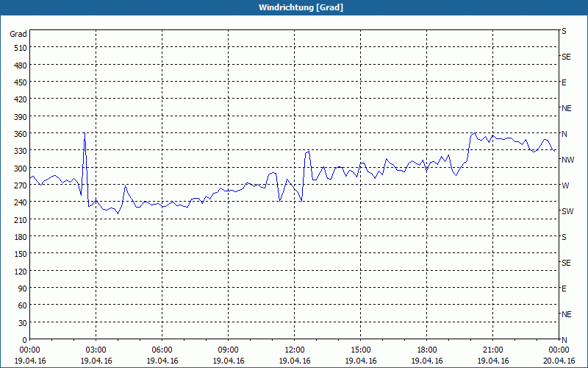Click the 'Grad' unit label of the axis
Viewport: 588px width, 368px height.
pyautogui.click(x=18, y=34)
